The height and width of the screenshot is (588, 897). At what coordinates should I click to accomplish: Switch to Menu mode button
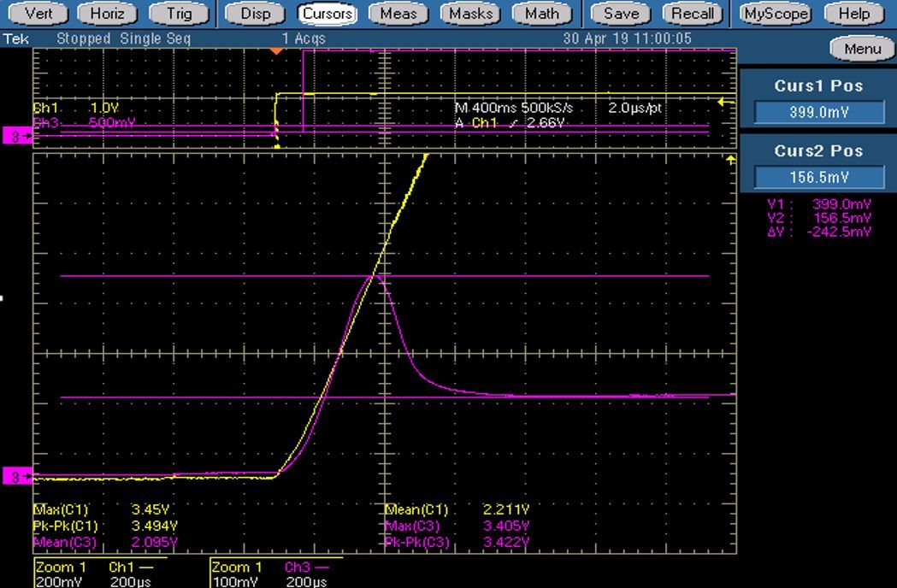862,49
